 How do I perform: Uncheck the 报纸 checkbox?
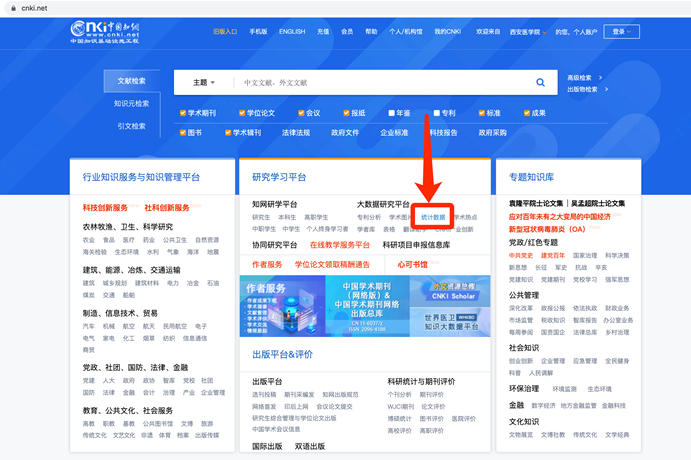(346, 113)
